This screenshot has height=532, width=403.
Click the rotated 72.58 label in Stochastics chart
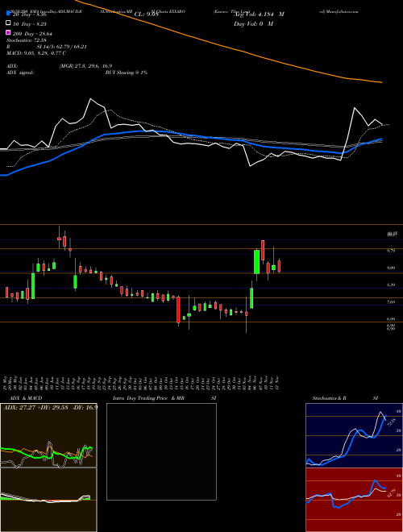(390, 422)
